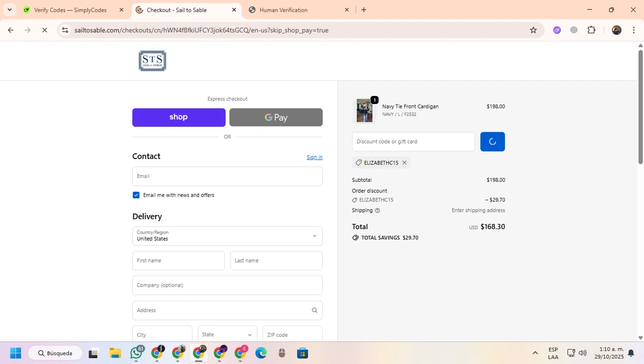This screenshot has height=364, width=644.
Task: Open Microsoft Edge from the taskbar
Action: coord(261,353)
